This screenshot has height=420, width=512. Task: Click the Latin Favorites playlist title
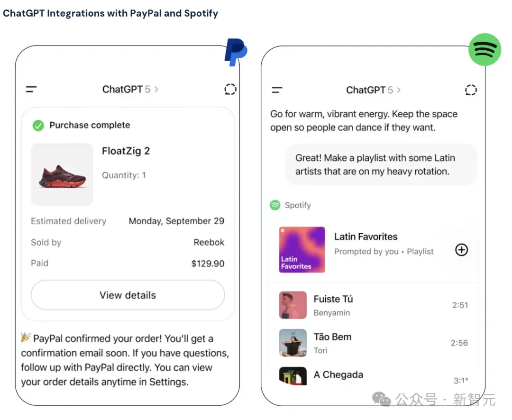click(366, 237)
